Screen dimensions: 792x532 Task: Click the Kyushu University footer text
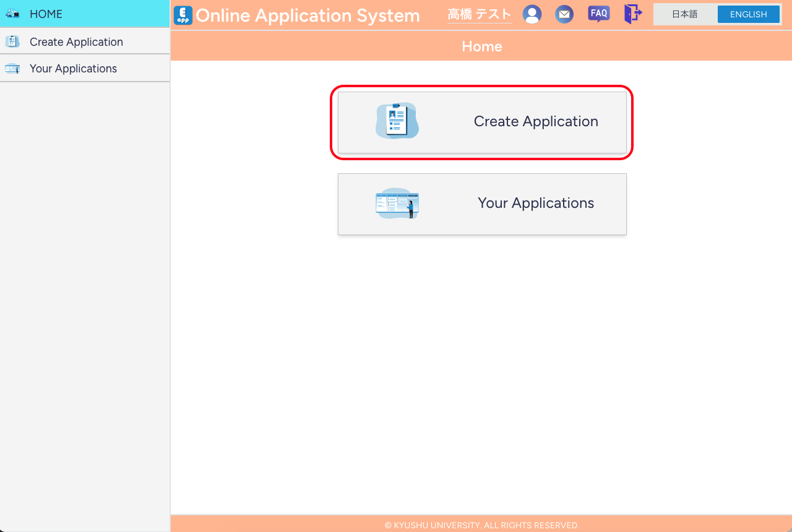[x=481, y=525]
